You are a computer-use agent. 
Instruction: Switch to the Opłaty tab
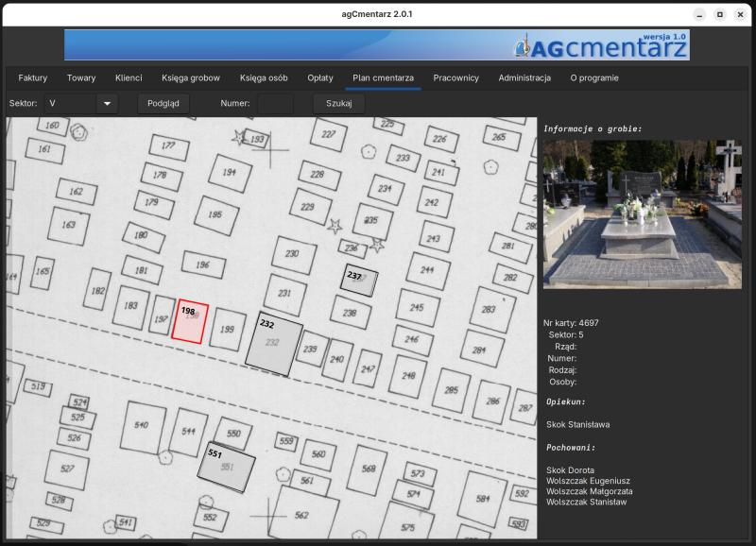(320, 77)
